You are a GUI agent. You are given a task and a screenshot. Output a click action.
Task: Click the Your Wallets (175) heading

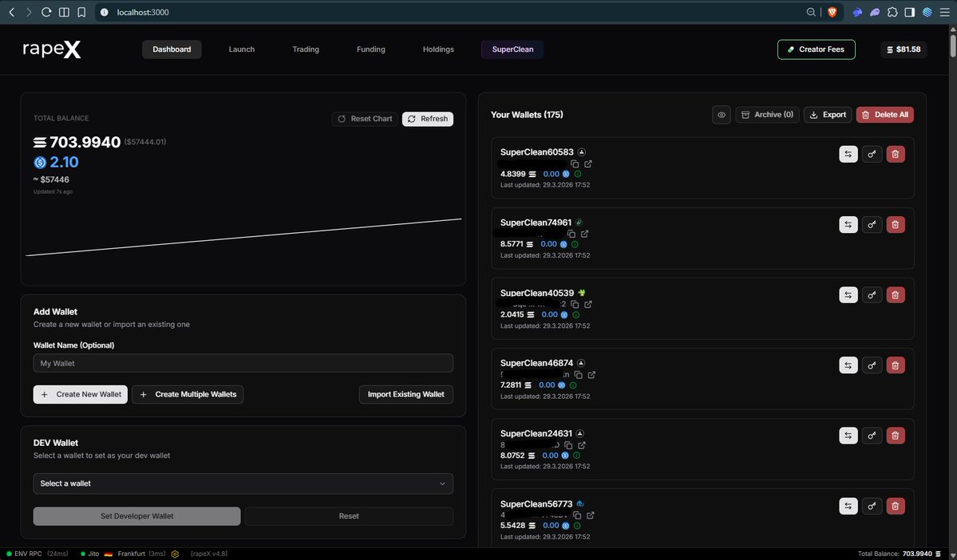tap(527, 115)
